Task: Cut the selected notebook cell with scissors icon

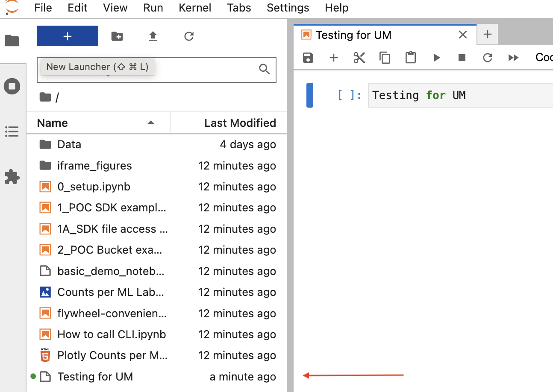Action: pyautogui.click(x=359, y=58)
